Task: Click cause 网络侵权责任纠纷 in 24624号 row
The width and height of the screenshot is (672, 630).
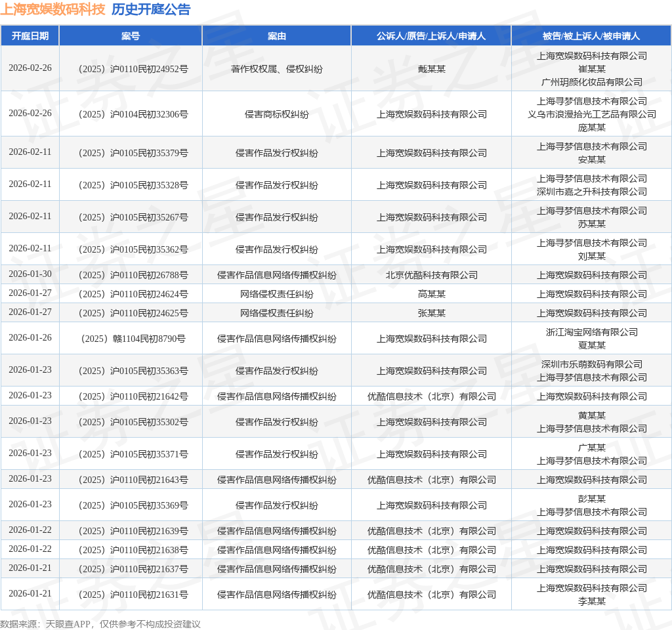Action: pyautogui.click(x=277, y=294)
